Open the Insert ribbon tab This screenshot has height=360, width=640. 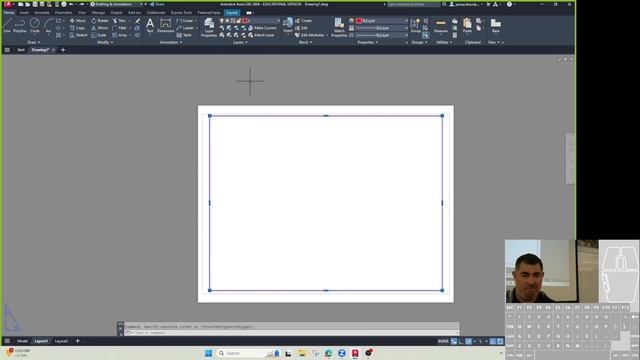click(x=24, y=13)
